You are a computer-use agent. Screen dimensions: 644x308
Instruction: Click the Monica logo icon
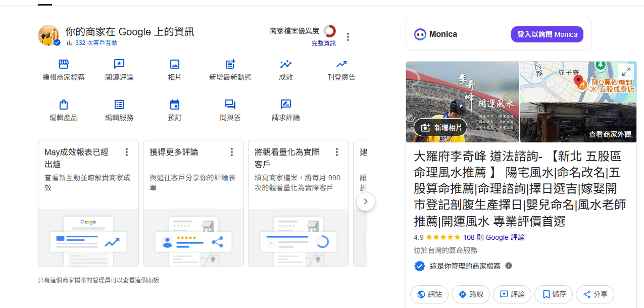point(420,34)
